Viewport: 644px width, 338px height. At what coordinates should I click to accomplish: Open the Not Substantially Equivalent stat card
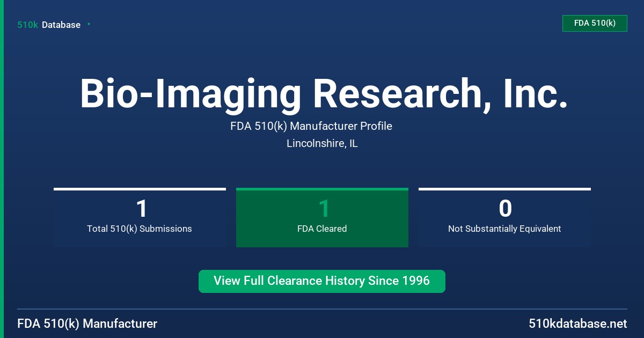point(504,217)
